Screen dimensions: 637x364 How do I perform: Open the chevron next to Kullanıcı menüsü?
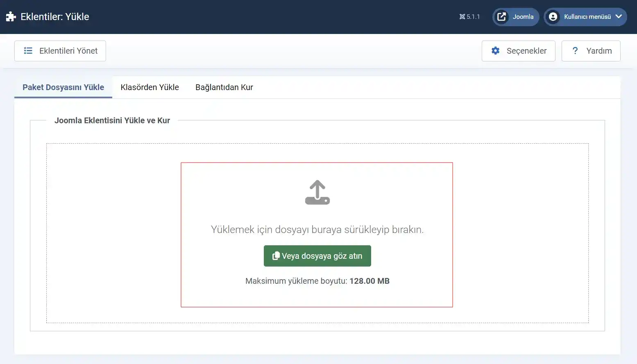[x=618, y=17]
